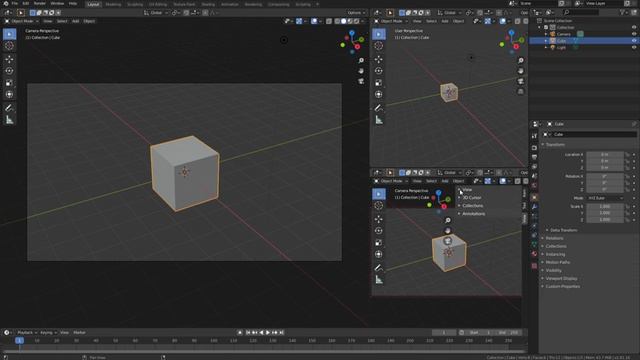Switch to the Sculpting workspace tab
The width and height of the screenshot is (640, 360).
point(135,4)
